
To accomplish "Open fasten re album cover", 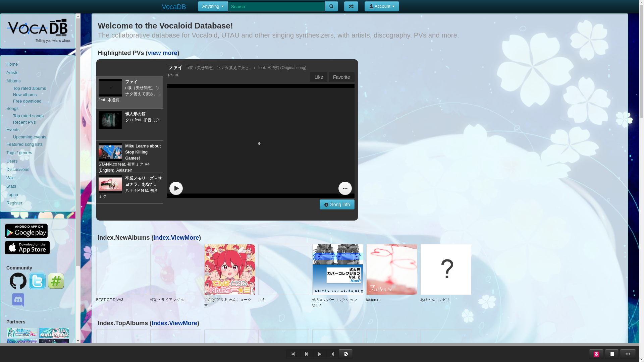I will (391, 269).
